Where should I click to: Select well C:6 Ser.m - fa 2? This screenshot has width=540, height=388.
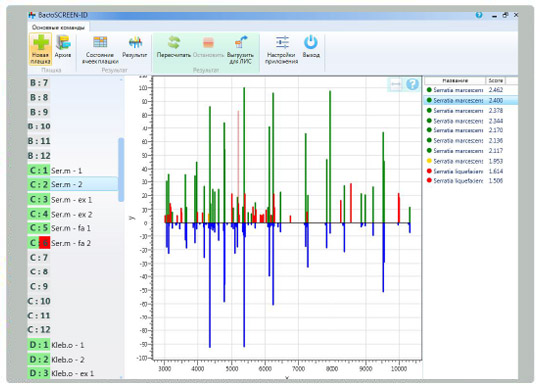click(x=73, y=243)
